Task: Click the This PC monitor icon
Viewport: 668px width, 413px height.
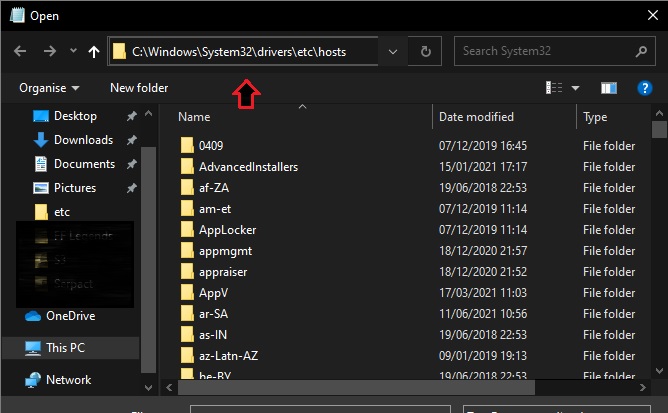Action: (33, 348)
